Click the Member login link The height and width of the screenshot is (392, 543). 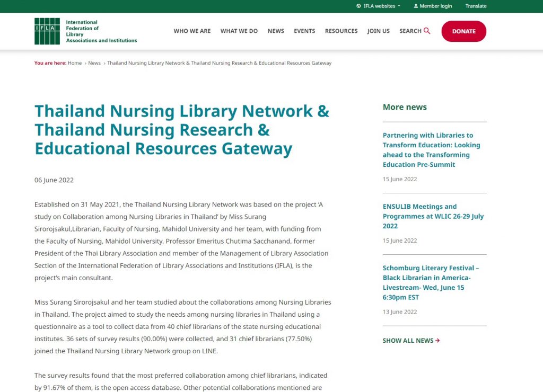435,6
